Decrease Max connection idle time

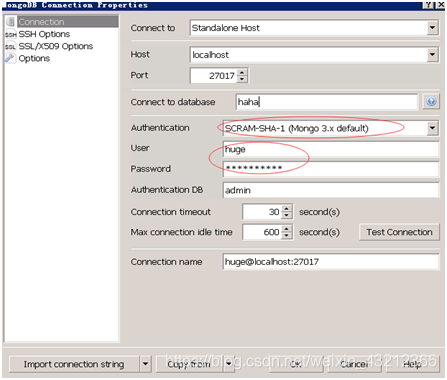pyautogui.click(x=287, y=235)
